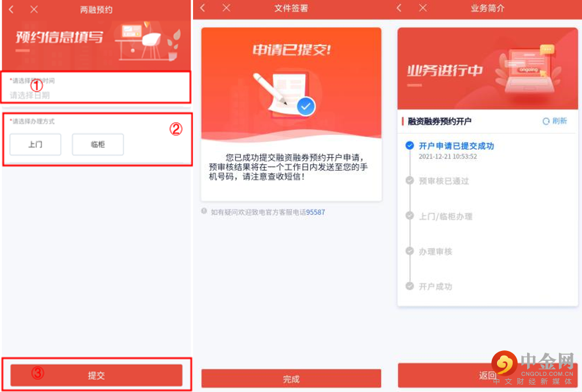Close the 业务简介 screen with X
The image size is (582, 392).
point(422,8)
